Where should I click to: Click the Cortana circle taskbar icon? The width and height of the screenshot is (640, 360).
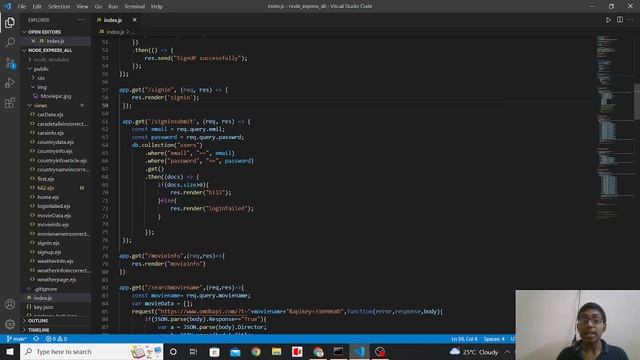click(x=173, y=351)
